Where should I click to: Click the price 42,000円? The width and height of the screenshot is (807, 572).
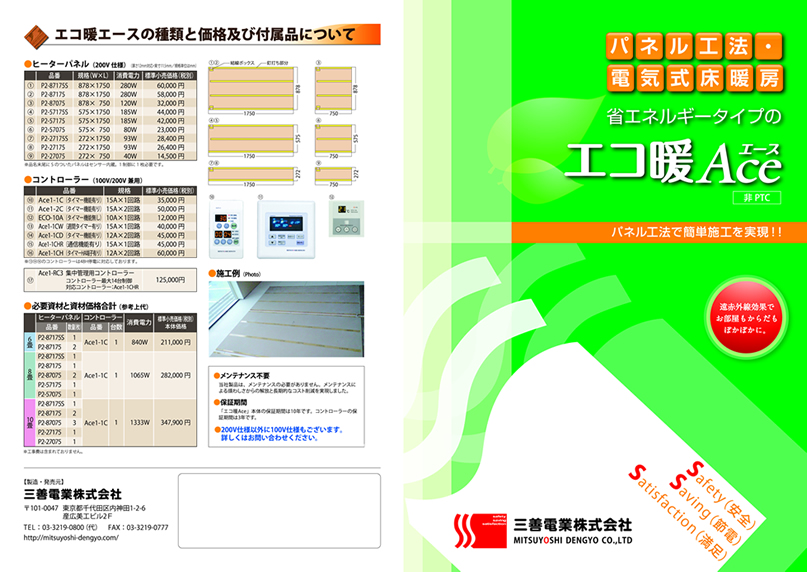coord(170,121)
